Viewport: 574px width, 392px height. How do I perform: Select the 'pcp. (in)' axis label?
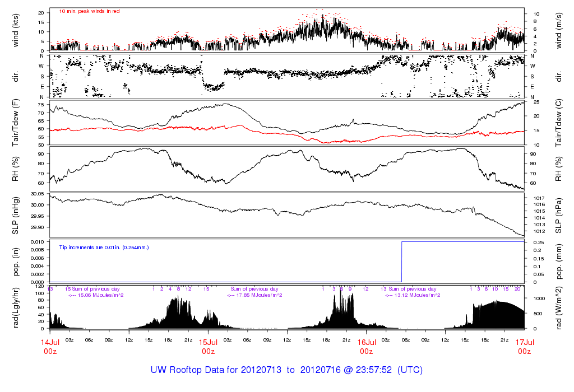click(x=15, y=262)
